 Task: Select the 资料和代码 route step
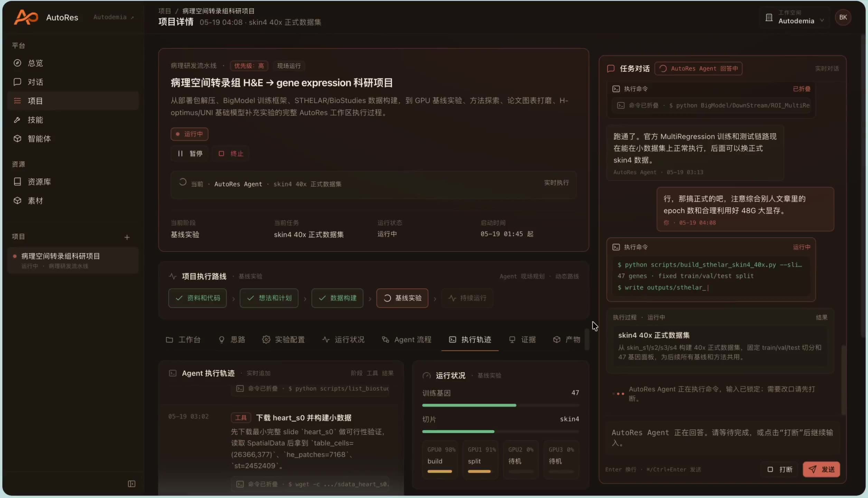[197, 298]
